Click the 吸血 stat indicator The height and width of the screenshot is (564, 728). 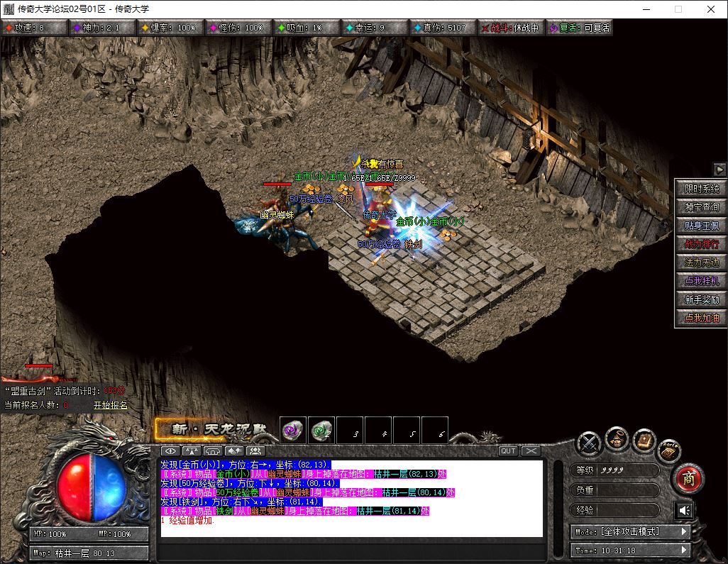tap(307, 28)
